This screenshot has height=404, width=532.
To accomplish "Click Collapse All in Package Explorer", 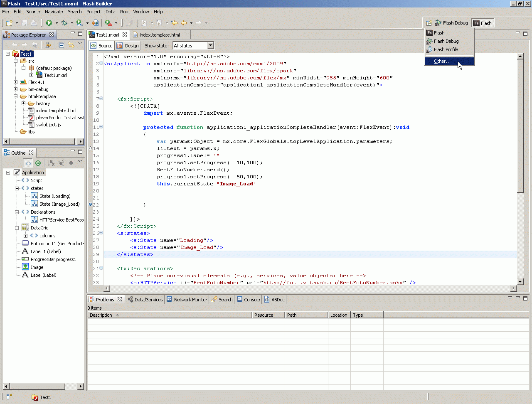I will 61,45.
